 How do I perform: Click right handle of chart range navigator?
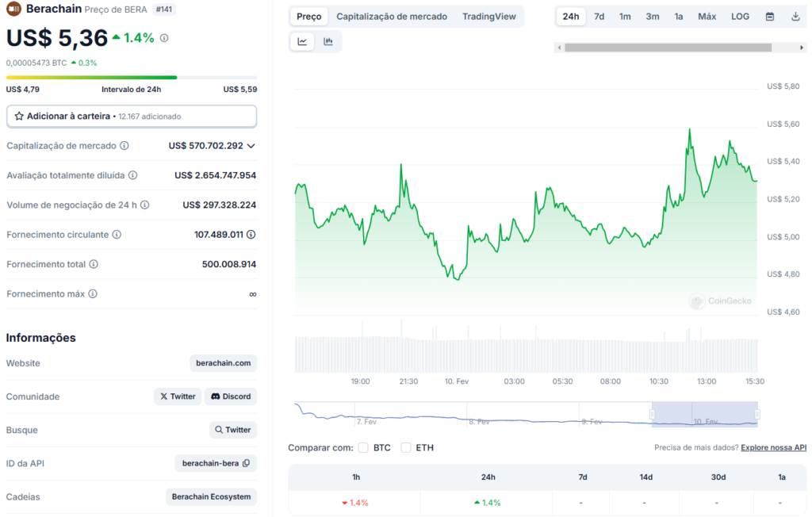(757, 415)
